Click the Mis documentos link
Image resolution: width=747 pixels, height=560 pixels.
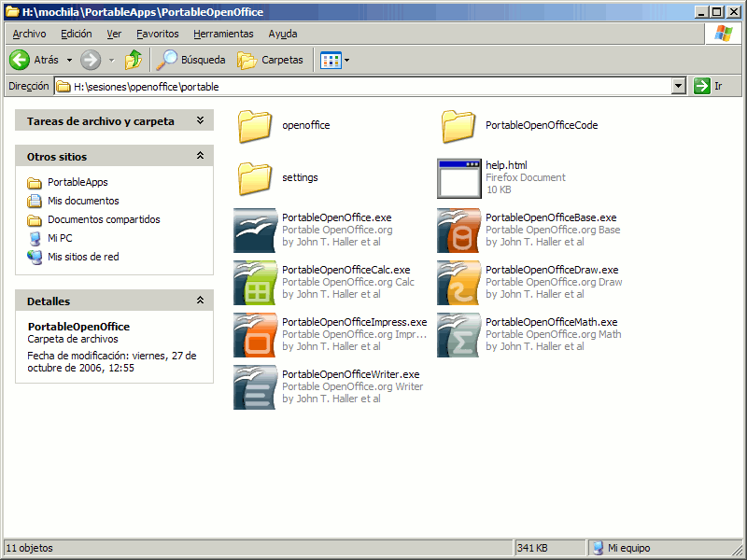[x=83, y=201]
